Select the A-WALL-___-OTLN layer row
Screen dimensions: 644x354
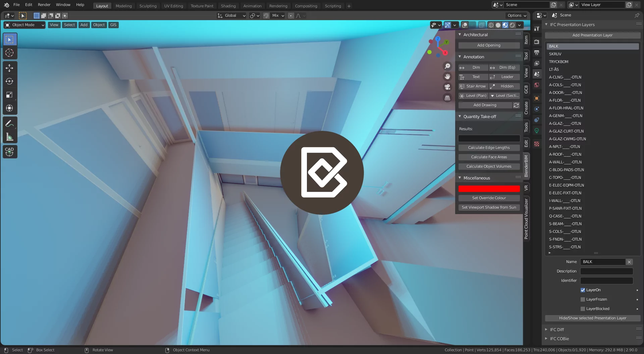pos(592,162)
